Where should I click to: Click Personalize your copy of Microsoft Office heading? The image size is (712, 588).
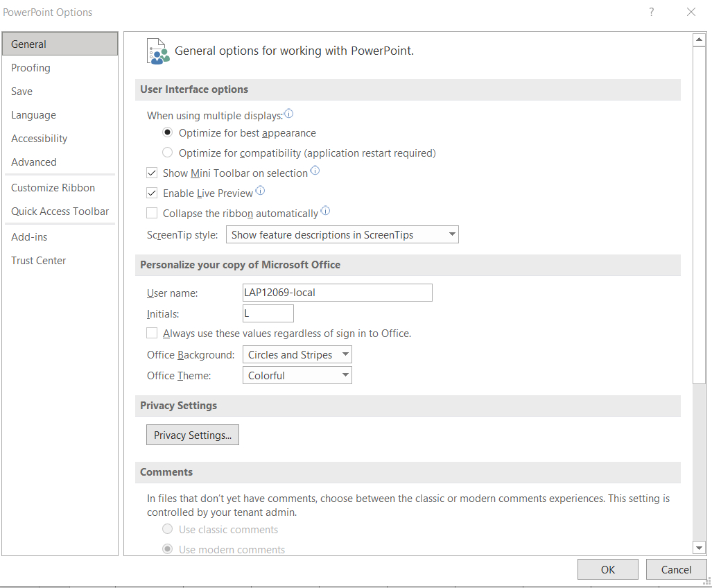click(x=240, y=265)
